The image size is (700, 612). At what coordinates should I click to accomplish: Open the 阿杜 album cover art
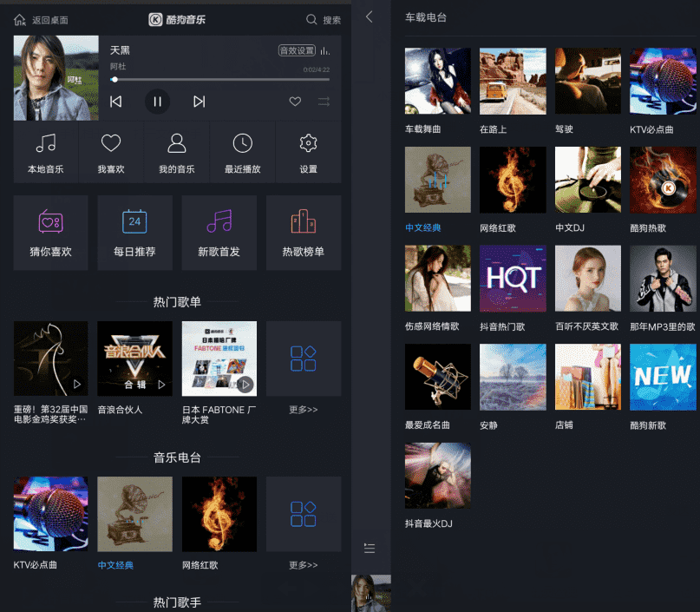(56, 78)
